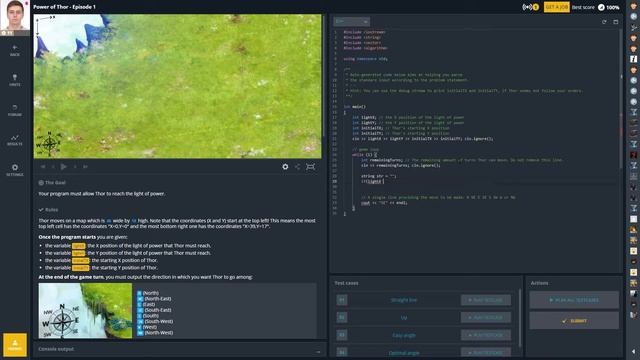Image resolution: width=640 pixels, height=360 pixels.
Task: Step back one frame in replay
Action: click(x=53, y=167)
